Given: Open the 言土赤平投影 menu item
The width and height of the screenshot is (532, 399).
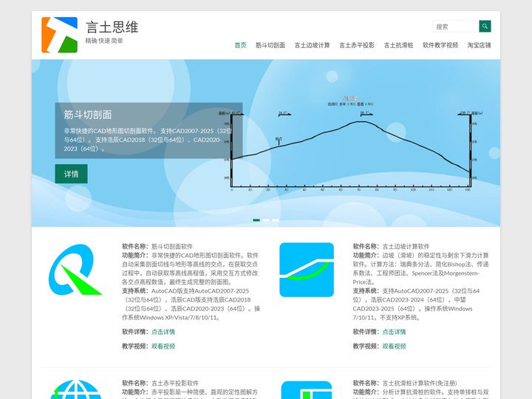Looking at the screenshot, I should [357, 45].
